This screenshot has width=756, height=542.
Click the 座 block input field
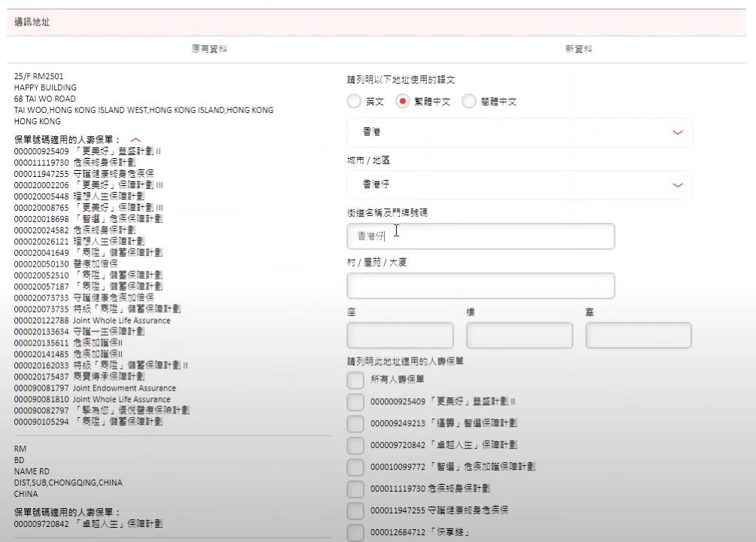point(398,335)
